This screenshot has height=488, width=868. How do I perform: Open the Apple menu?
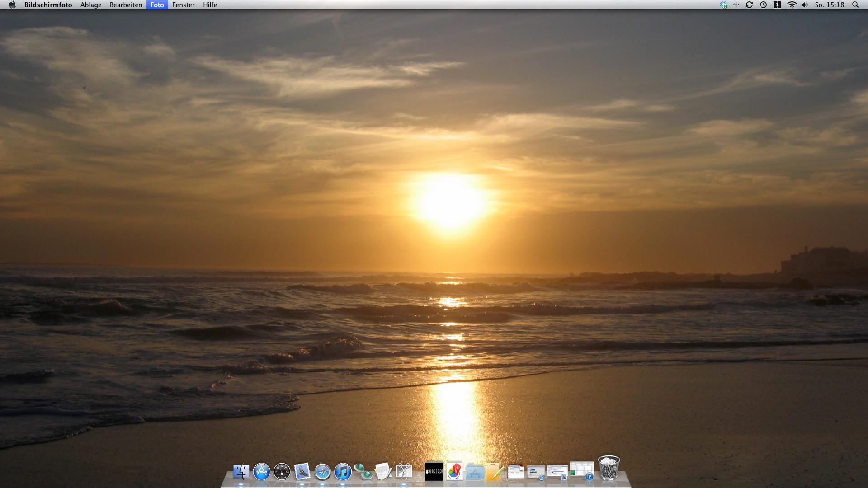click(x=12, y=5)
